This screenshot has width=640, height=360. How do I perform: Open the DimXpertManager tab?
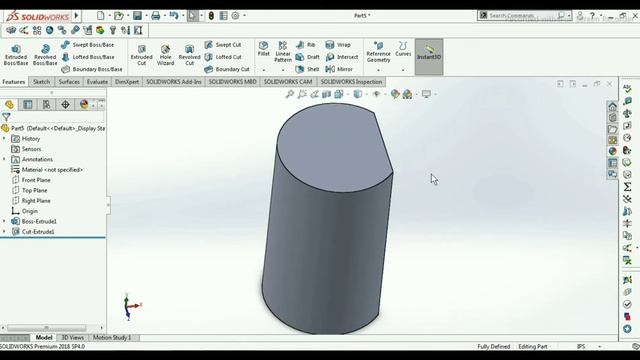click(65, 105)
